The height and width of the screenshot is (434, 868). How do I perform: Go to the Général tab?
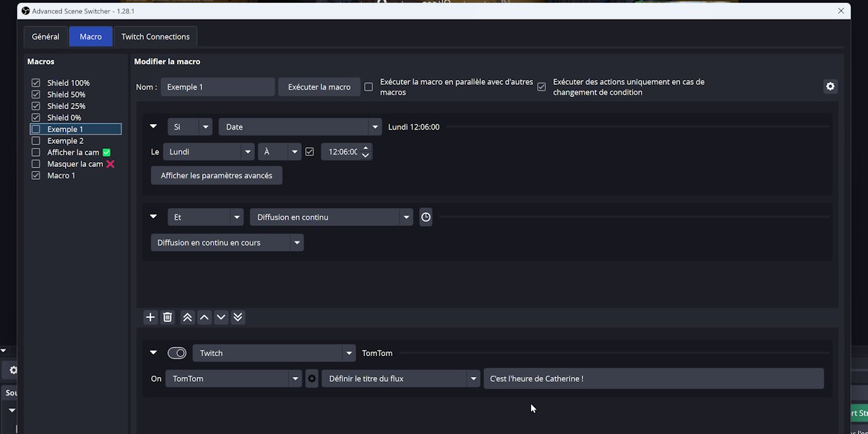coord(45,36)
